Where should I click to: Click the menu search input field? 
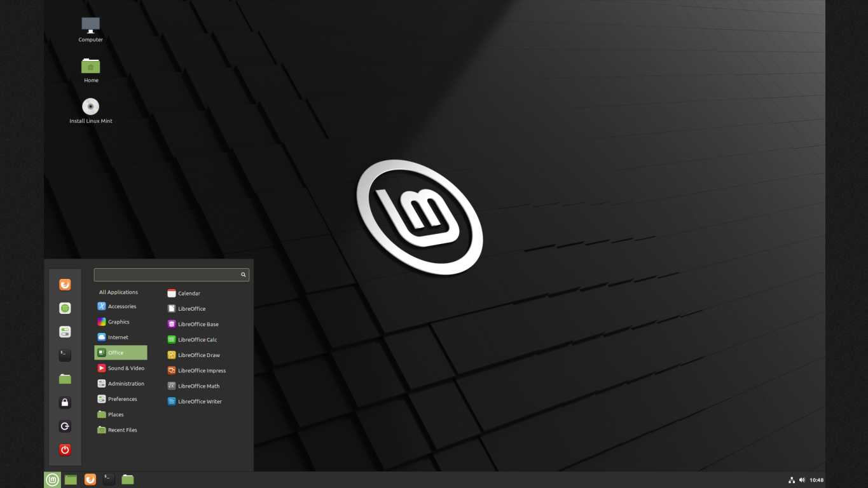172,274
